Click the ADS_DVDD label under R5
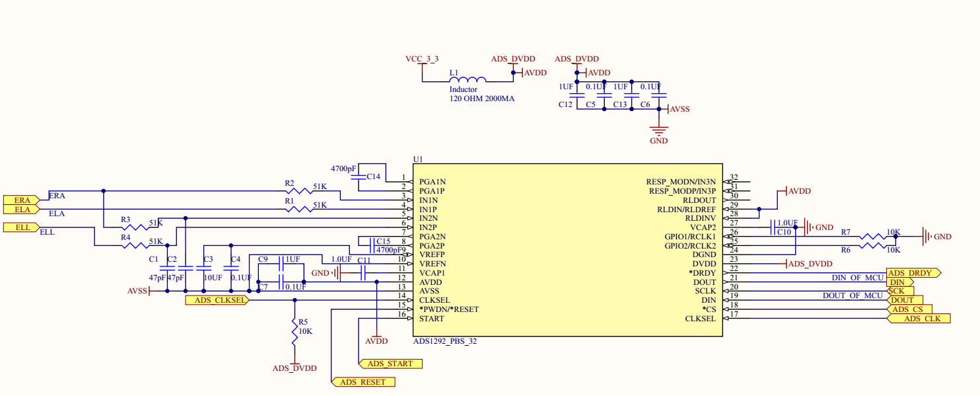The width and height of the screenshot is (980, 396). tap(295, 368)
